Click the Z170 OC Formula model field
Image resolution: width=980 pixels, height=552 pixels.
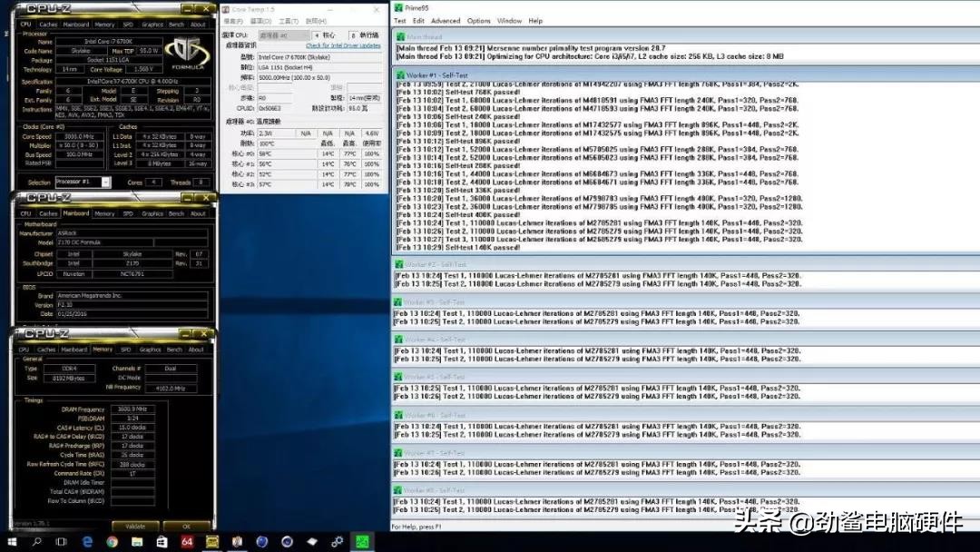(x=103, y=242)
